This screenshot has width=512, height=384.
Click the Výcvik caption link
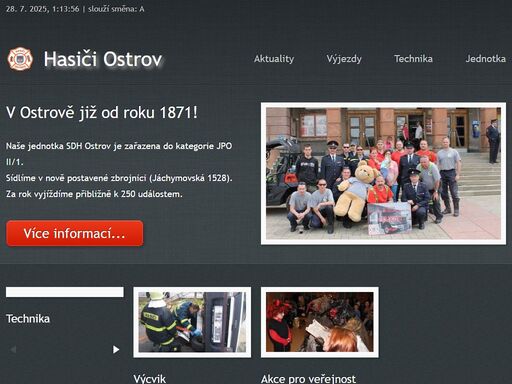(150, 379)
